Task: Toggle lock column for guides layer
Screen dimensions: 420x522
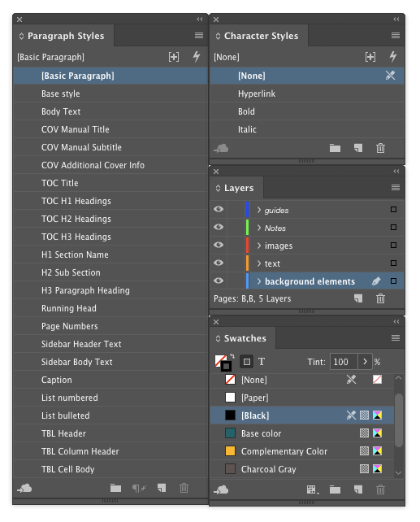Action: click(x=236, y=210)
